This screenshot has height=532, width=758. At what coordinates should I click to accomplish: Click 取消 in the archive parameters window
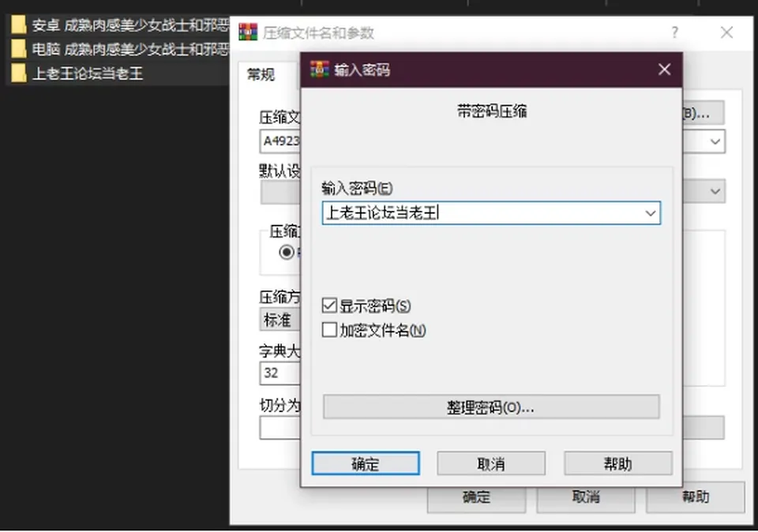coord(586,496)
